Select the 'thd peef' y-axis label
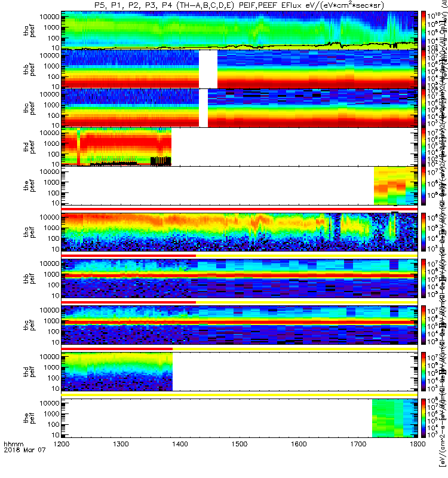 29,147
